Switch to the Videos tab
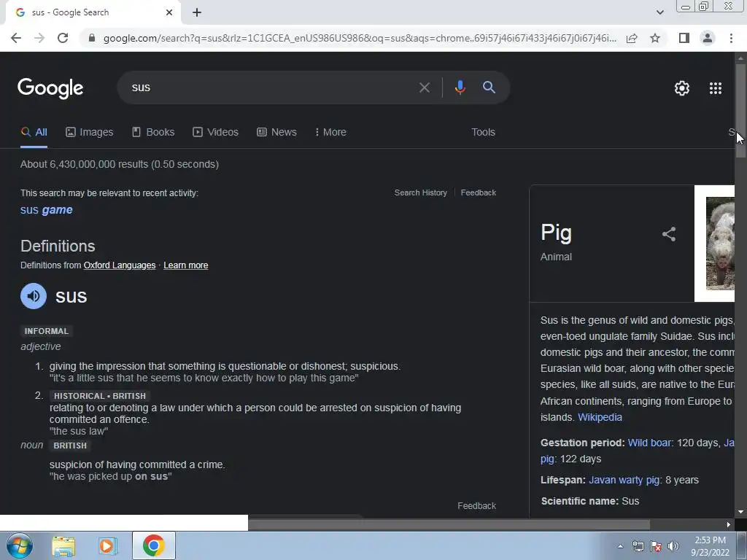This screenshot has height=560, width=747. [x=215, y=133]
